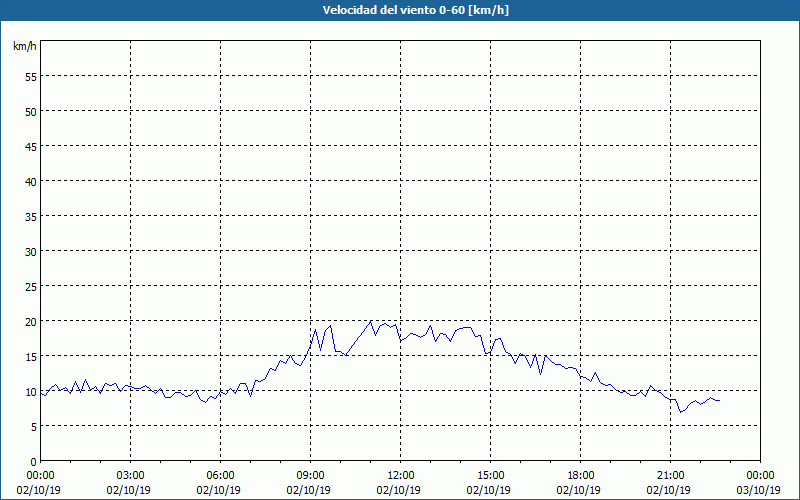Click the last data point of the blue wind line
Viewport: 800px width, 500px height.
coord(719,401)
